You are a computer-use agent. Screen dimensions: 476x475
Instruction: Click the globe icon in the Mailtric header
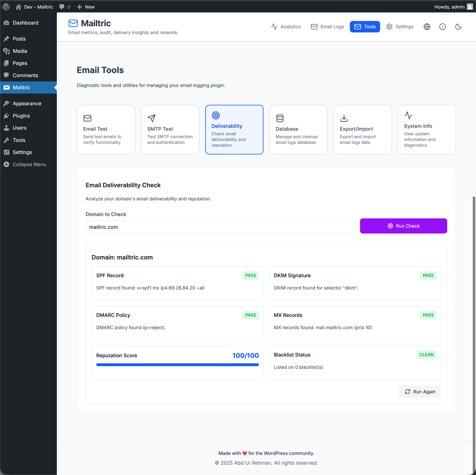point(427,27)
